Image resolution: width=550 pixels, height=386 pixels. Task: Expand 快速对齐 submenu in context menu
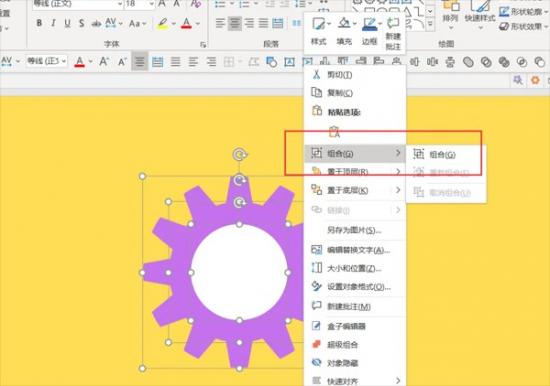click(355, 381)
